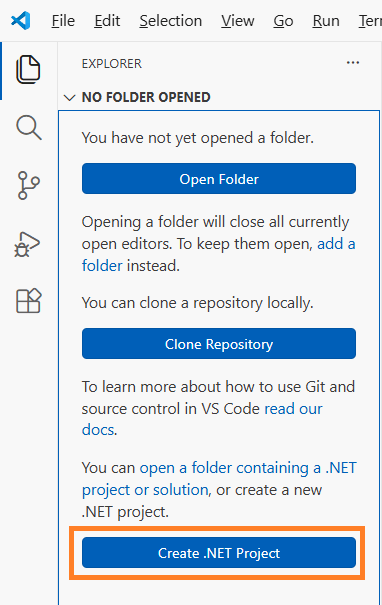Open the Explorer view in activity bar
The image size is (382, 605).
(28, 70)
